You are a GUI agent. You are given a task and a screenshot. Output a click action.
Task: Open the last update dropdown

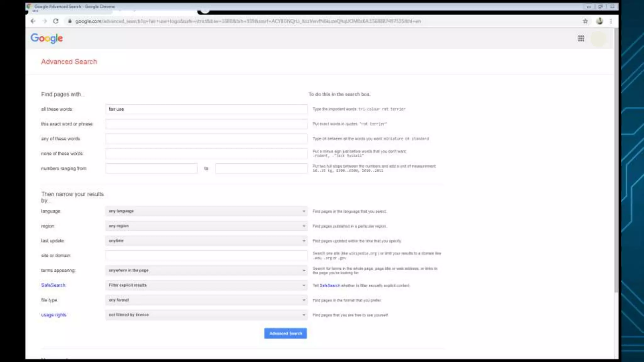click(x=206, y=241)
